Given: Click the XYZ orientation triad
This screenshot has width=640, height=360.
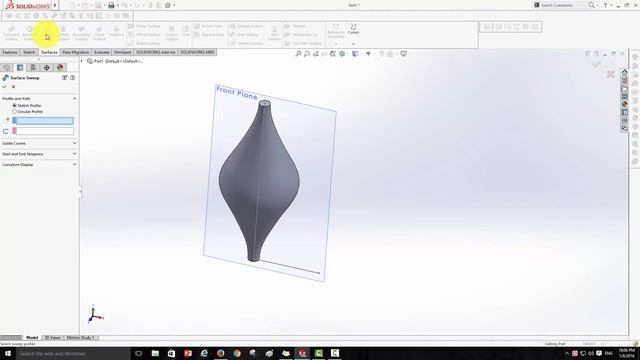Looking at the screenshot, I should 96,314.
